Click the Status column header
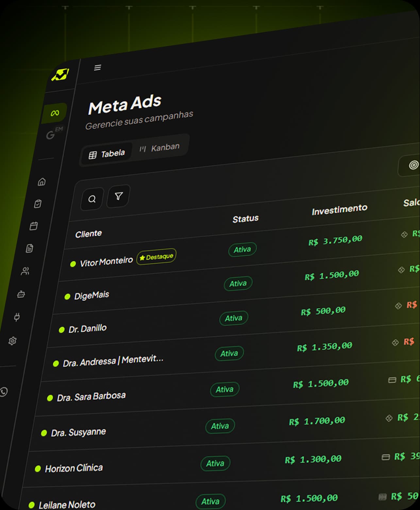Viewport: 420px width, 510px height. click(245, 219)
